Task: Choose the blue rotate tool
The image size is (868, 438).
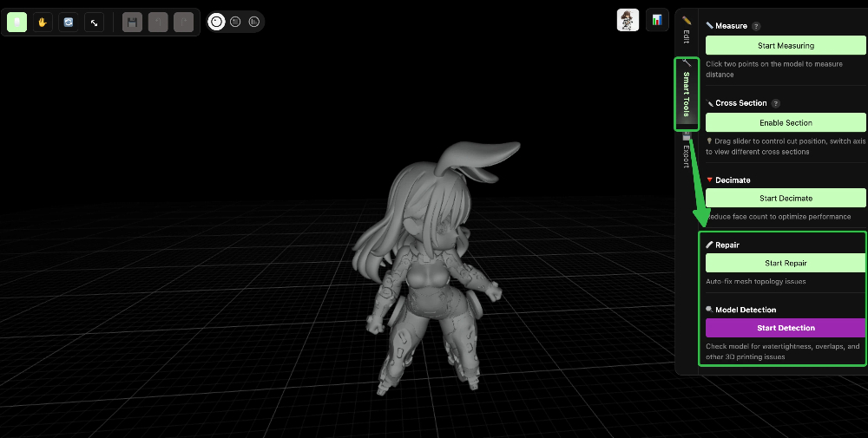Action: pyautogui.click(x=68, y=23)
